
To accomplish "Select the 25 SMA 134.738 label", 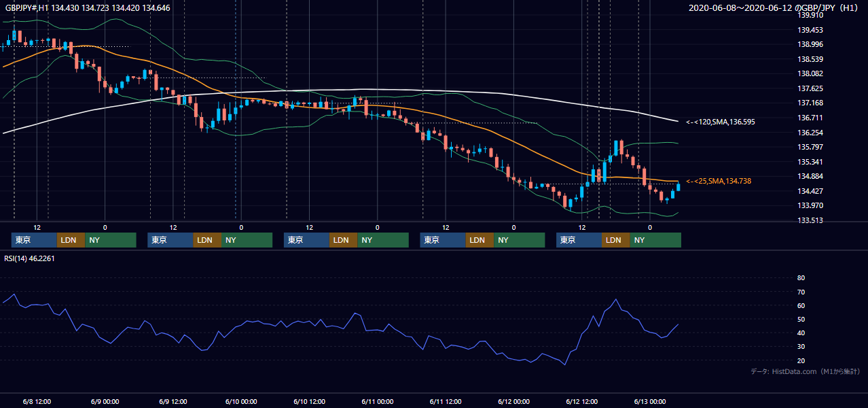I will 719,181.
